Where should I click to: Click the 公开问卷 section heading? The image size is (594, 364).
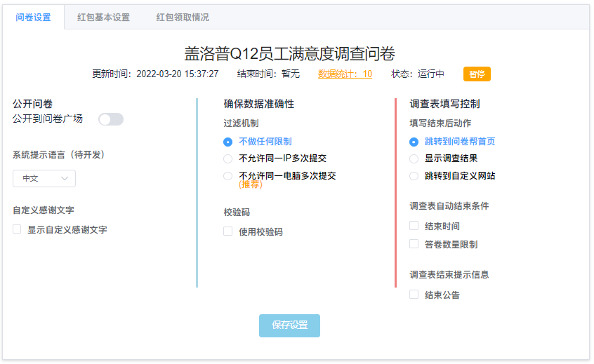(32, 104)
